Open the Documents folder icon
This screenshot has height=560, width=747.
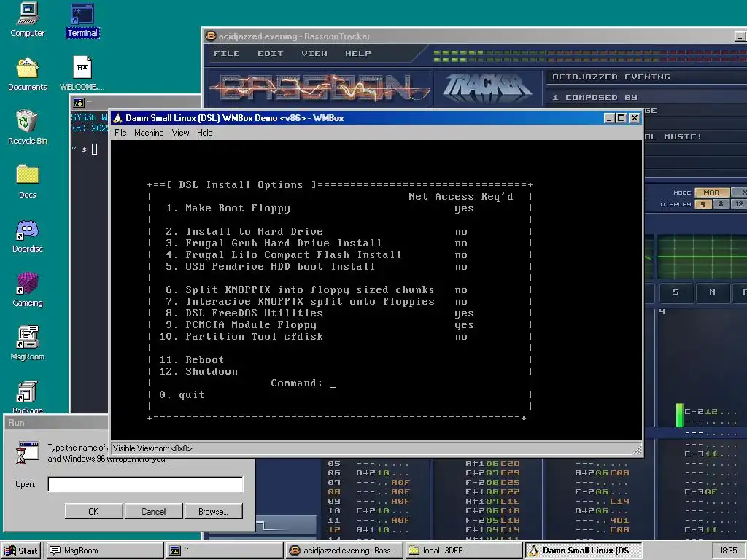pos(27,74)
